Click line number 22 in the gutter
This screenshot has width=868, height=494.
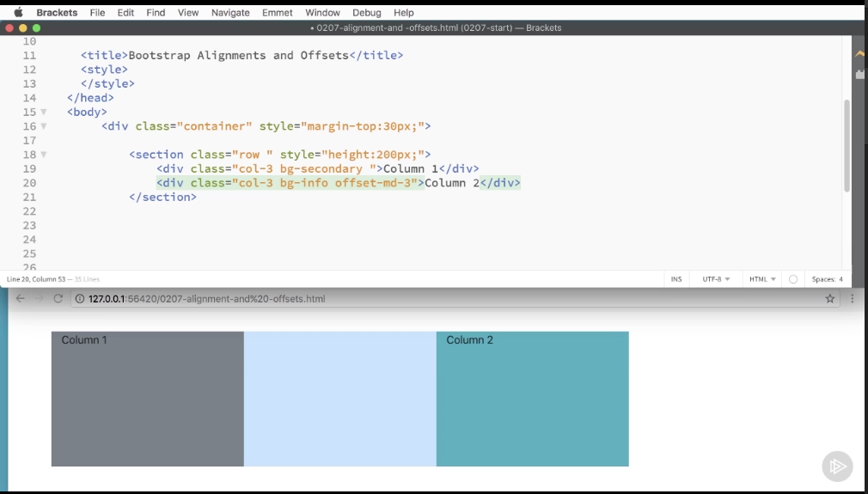(x=29, y=211)
